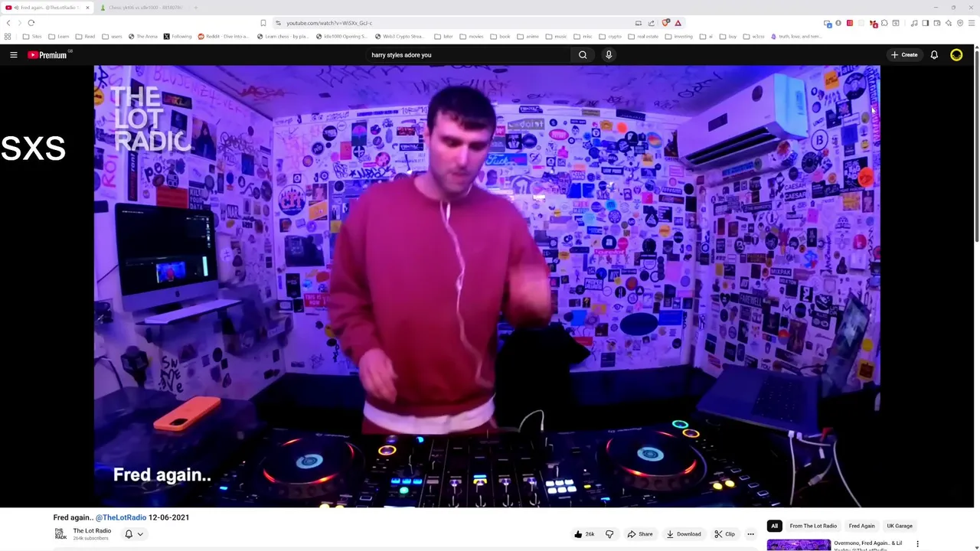Open the apps grid in bookmarks bar
The width and height of the screenshot is (980, 551).
(x=8, y=37)
